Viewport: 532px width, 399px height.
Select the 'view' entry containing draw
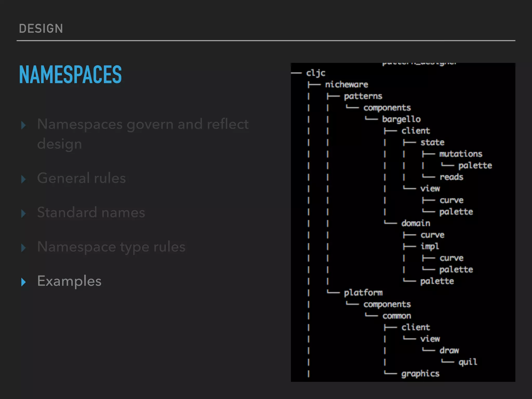[x=430, y=339]
